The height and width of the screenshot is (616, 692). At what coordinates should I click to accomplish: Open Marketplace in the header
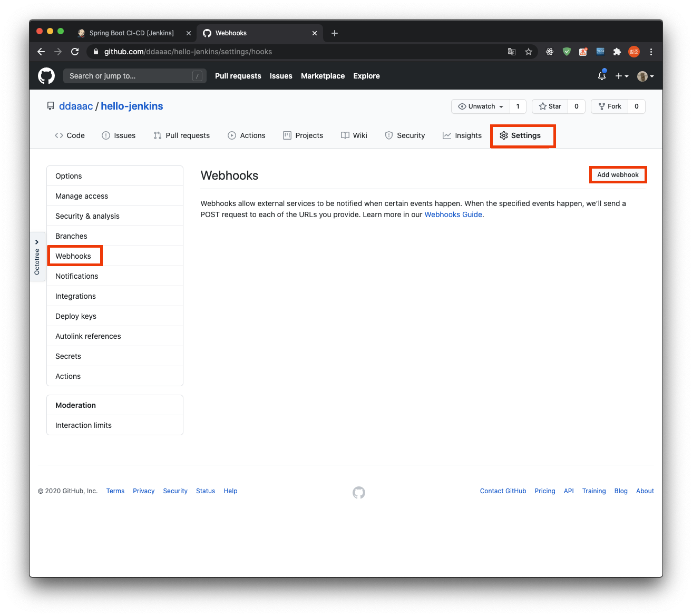323,76
